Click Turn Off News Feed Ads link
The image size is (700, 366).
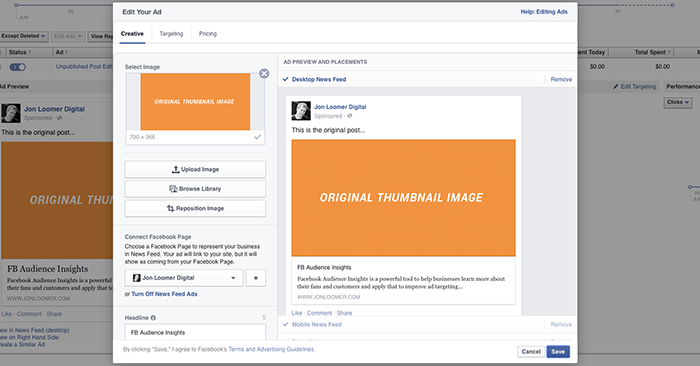(164, 294)
